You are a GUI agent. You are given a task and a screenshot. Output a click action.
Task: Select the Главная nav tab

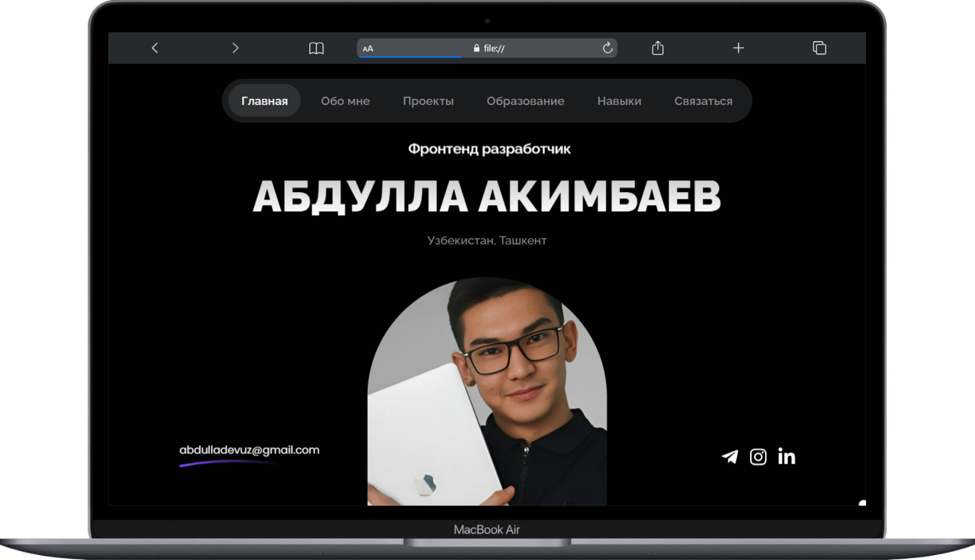point(264,101)
